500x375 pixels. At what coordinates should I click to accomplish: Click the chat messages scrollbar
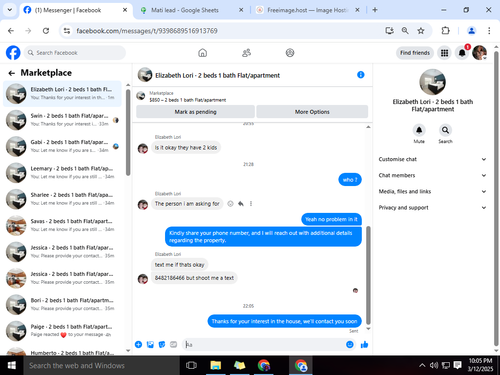(368, 275)
